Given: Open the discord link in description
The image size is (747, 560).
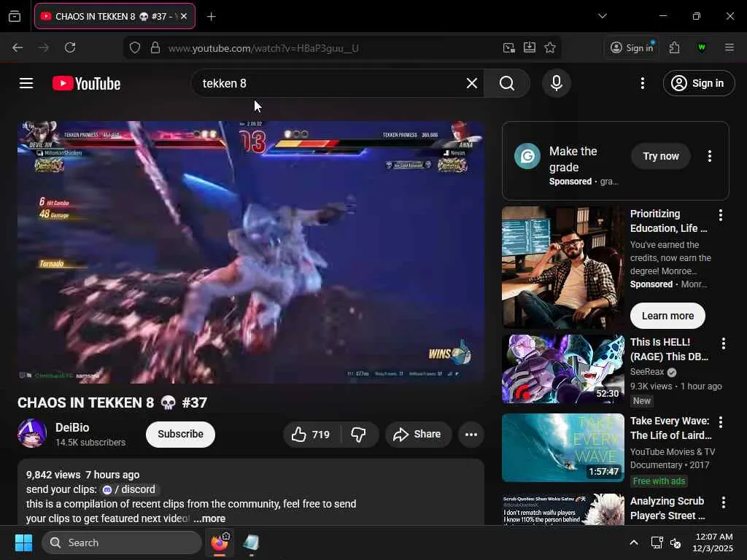Looking at the screenshot, I should [129, 489].
